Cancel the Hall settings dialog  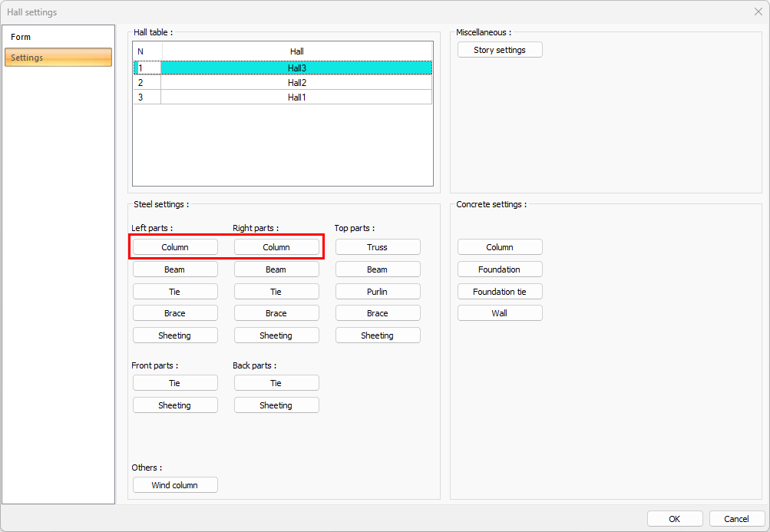(737, 519)
